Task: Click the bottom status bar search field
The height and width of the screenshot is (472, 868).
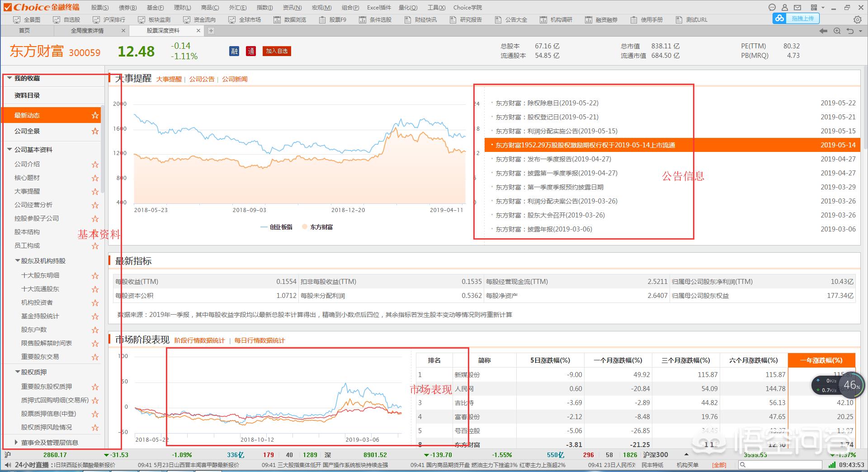Action: point(780,465)
